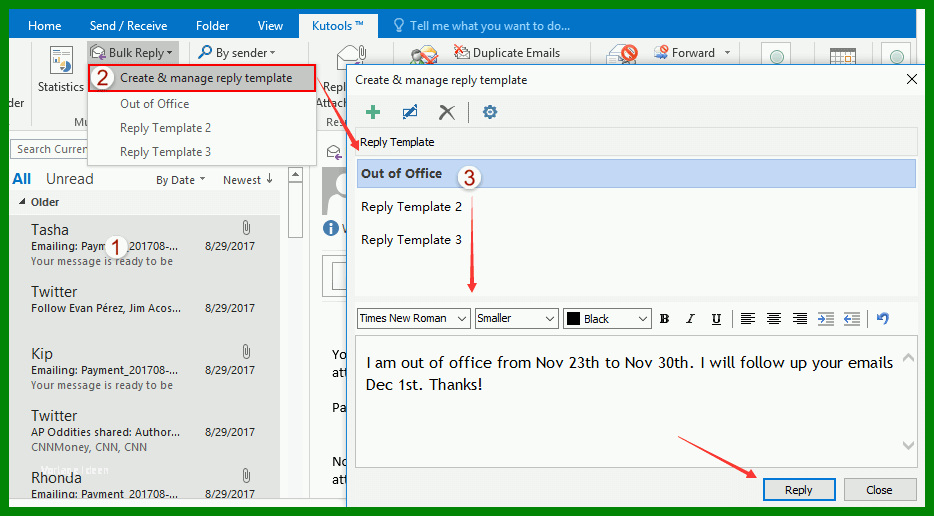Open the Bulk Reply dropdown
934x516 pixels.
coord(132,52)
